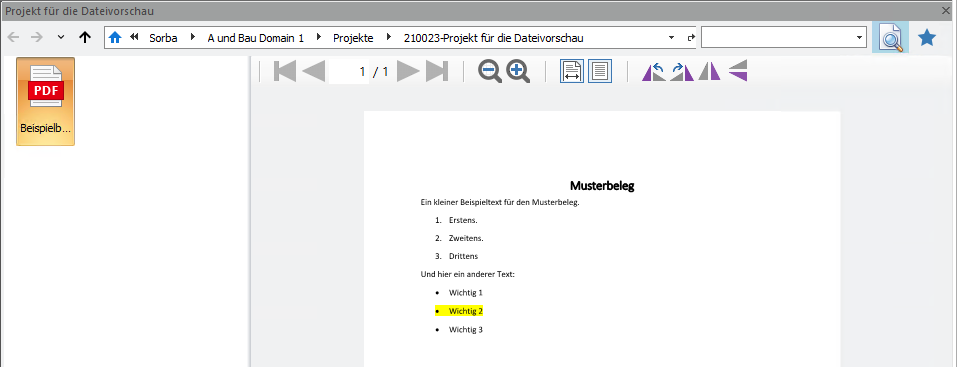Screen dimensions: 957x367
Task: Open the A und Bau Domain 1 breadcrumb
Action: point(255,38)
